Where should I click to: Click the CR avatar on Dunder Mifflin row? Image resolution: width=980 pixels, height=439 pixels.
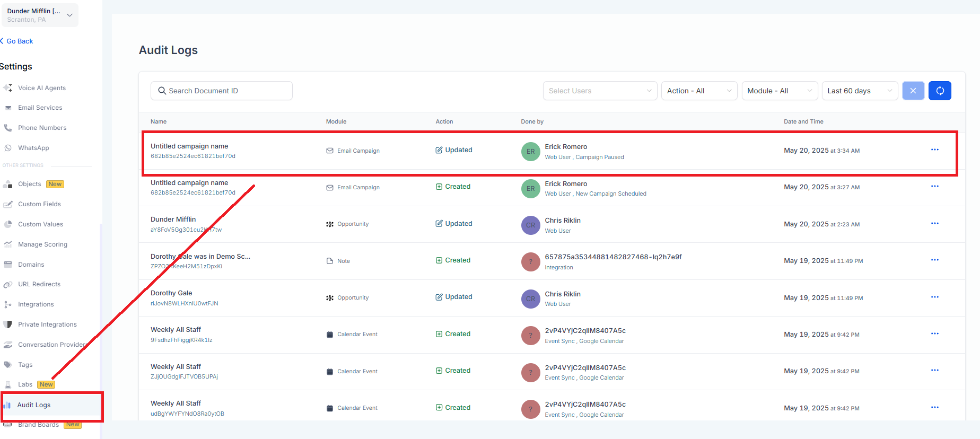(530, 225)
